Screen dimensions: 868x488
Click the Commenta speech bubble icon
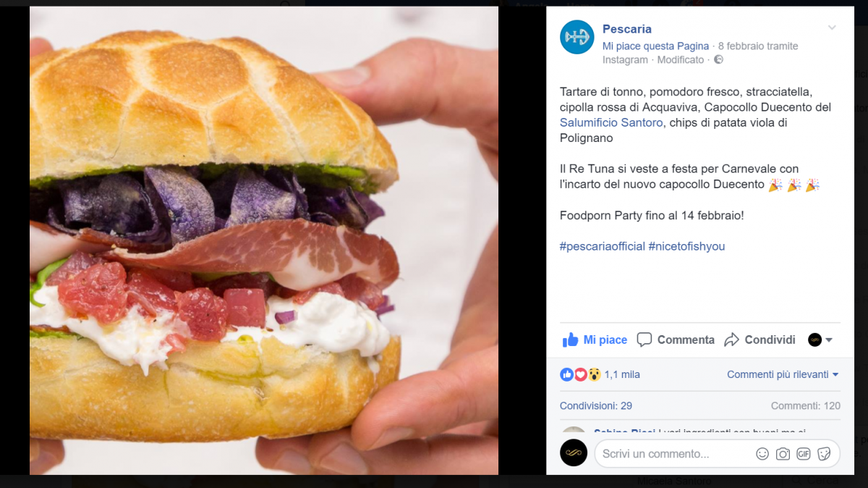pos(644,340)
